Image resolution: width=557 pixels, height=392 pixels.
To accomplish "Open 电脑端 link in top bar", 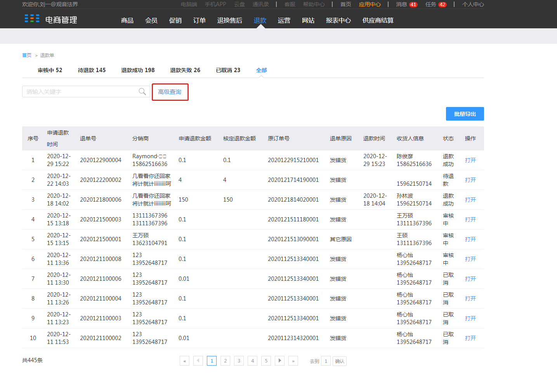I will (x=189, y=4).
